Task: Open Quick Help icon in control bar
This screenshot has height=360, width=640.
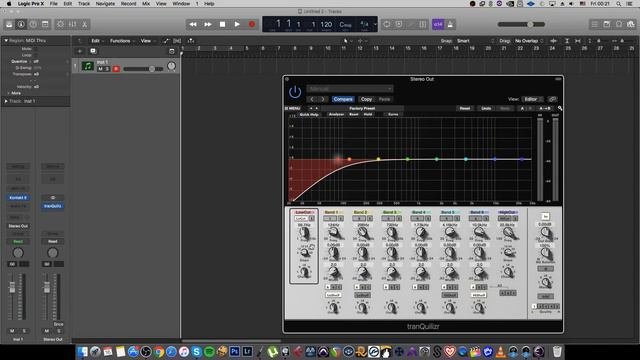Action: click(33, 24)
